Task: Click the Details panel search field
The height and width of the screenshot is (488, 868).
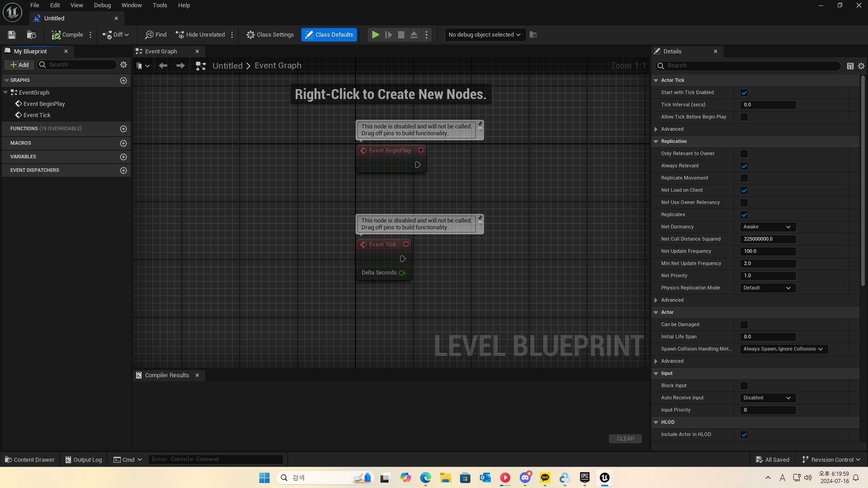Action: 749,66
